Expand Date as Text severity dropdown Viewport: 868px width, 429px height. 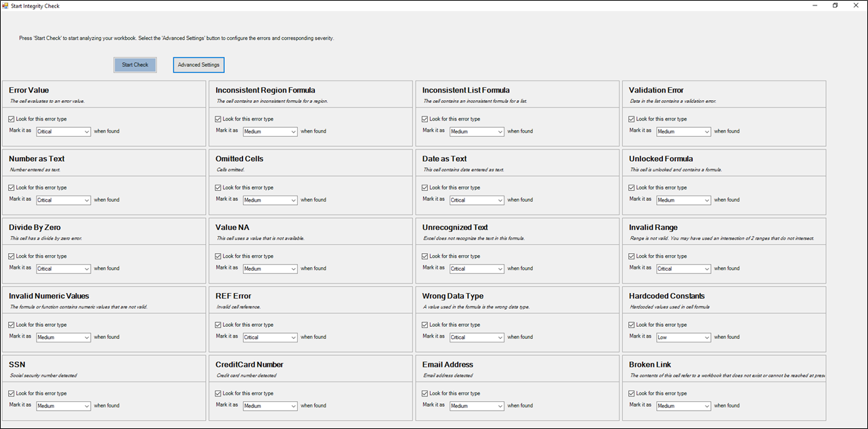[477, 200]
